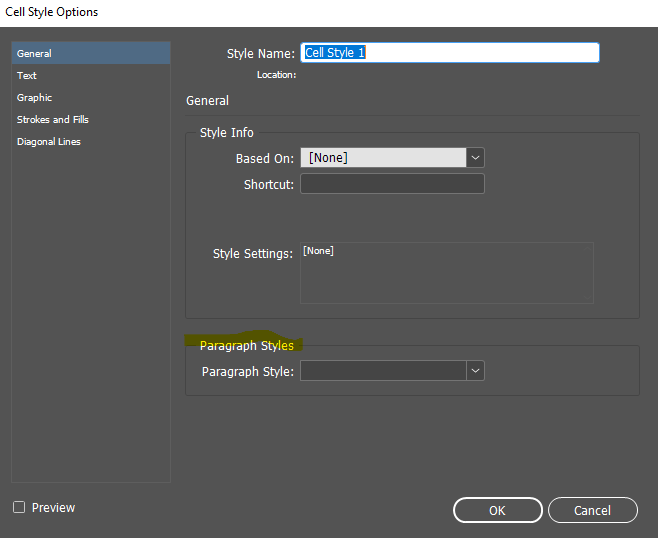Viewport: 658px width, 538px height.
Task: Focus the Shortcut input field
Action: (392, 184)
